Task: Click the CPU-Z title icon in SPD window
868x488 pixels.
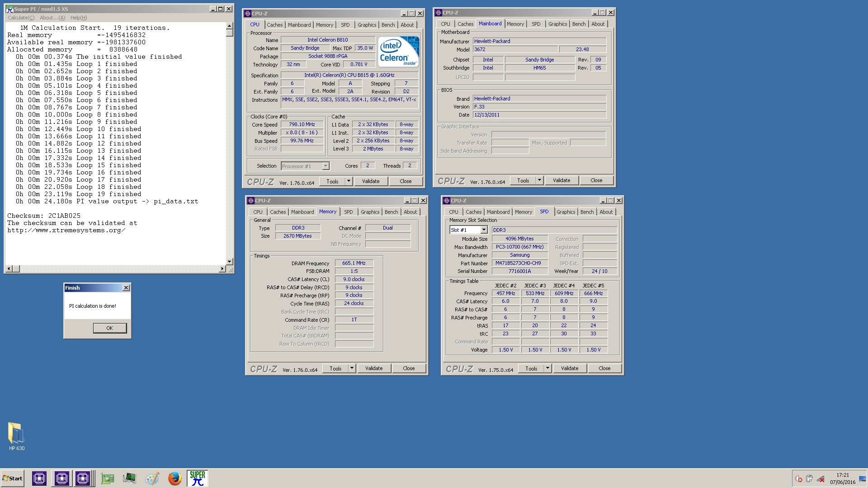Action: [x=447, y=201]
